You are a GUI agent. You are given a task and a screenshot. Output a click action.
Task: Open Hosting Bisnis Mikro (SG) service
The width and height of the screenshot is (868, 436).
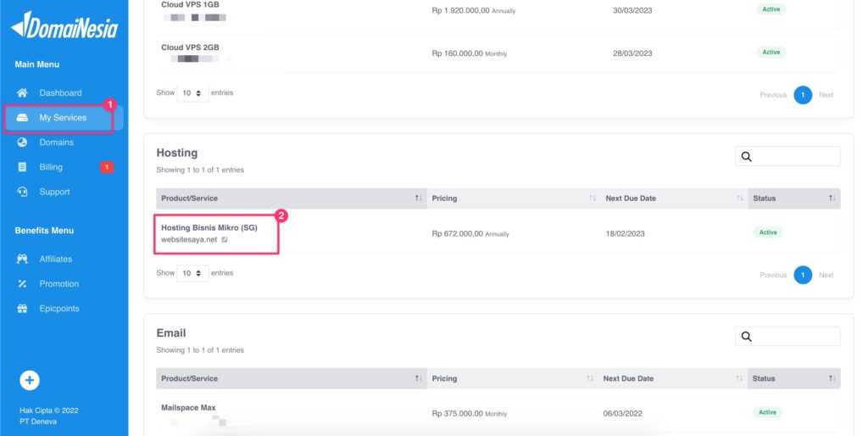tap(209, 228)
